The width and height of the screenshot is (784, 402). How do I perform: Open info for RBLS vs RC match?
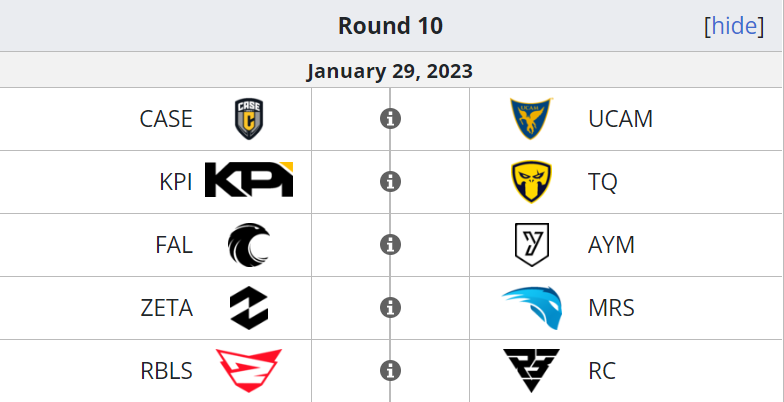click(390, 370)
